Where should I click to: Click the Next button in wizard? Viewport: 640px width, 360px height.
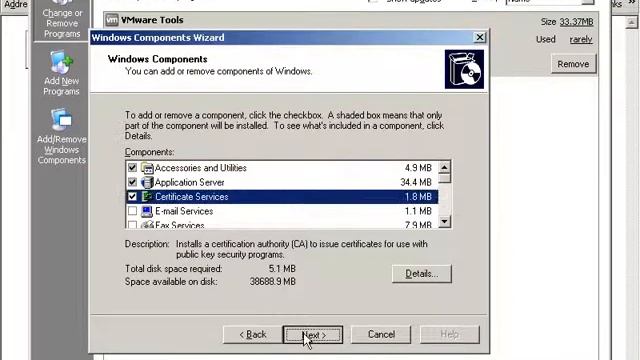coord(313,335)
